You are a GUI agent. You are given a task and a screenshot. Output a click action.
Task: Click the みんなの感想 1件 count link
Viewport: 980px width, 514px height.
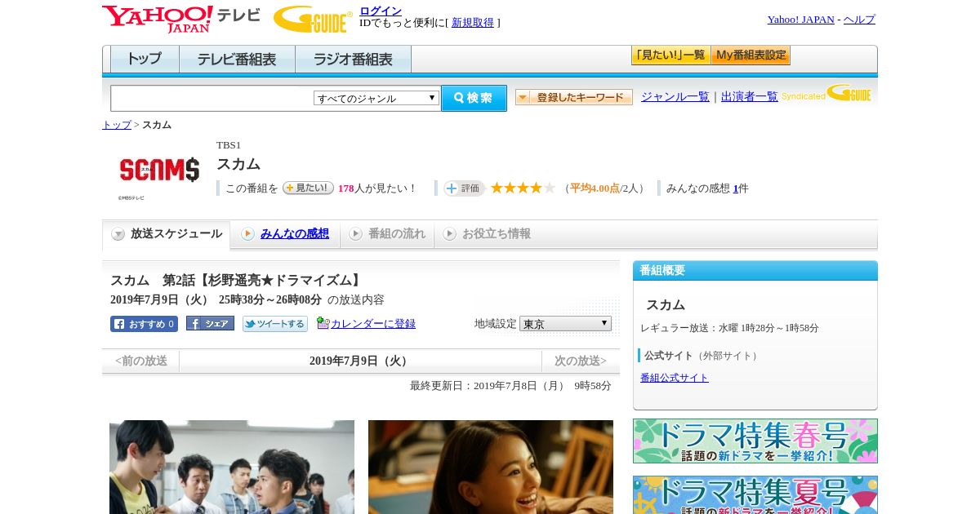pos(735,188)
